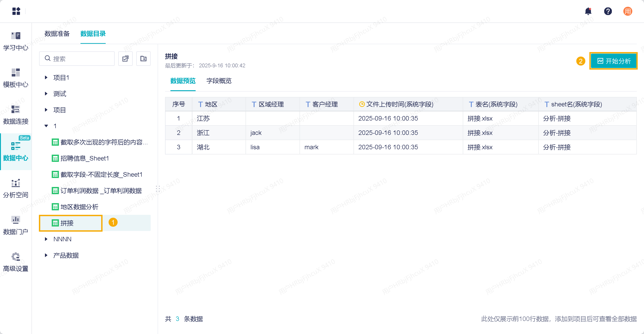Expand the 项目1 folder
644x334 pixels.
pos(46,78)
